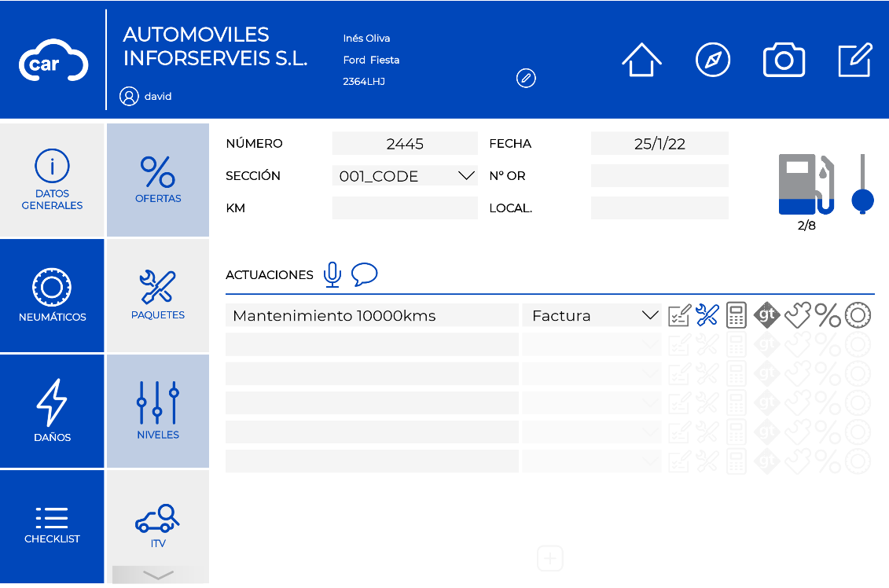Open the CHECKLIST menu tile
Screen dimensions: 889x588
pos(52,526)
